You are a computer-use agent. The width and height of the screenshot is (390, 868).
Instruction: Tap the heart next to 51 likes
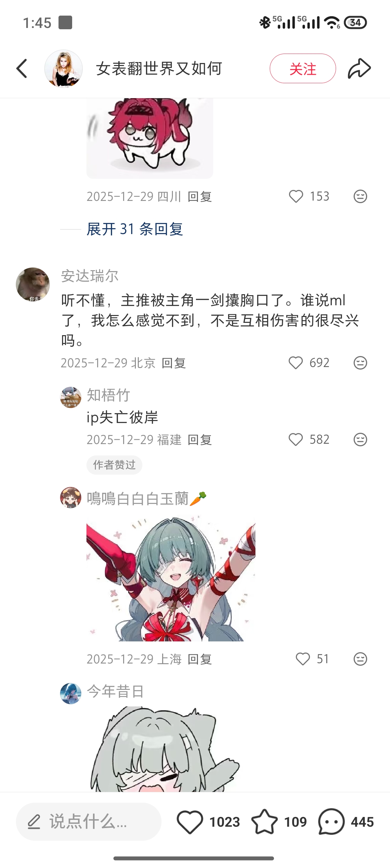[x=303, y=659]
